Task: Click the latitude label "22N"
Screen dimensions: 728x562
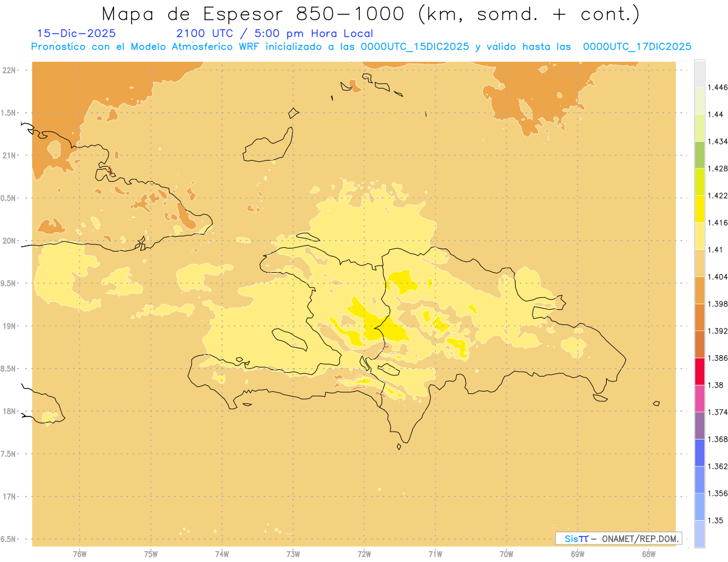Action: 9,70
